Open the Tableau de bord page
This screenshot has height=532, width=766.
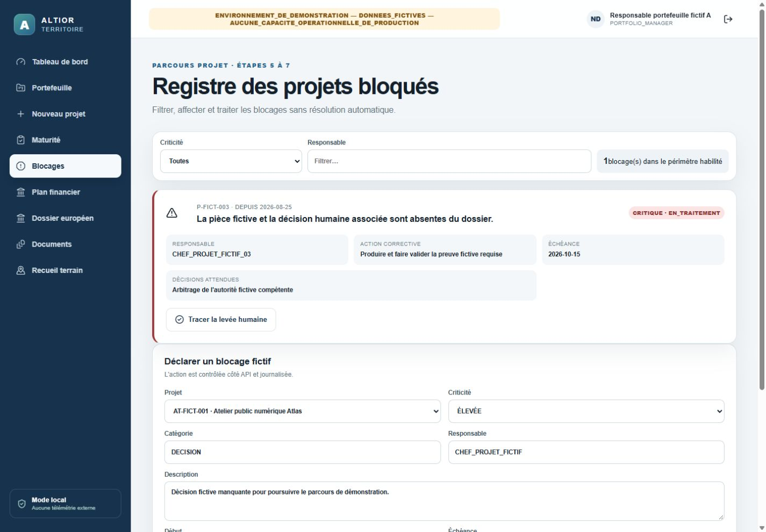pos(66,62)
